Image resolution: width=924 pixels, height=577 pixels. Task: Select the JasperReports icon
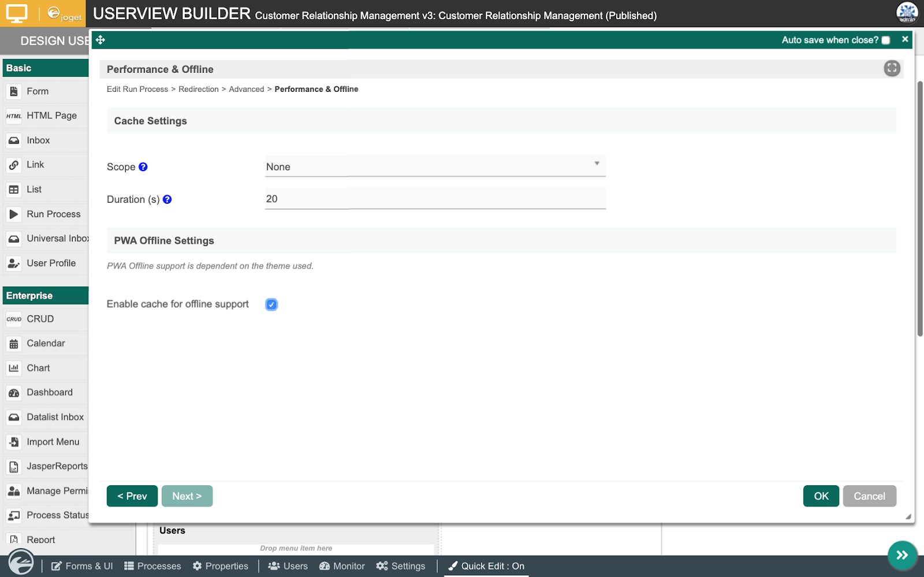click(14, 466)
